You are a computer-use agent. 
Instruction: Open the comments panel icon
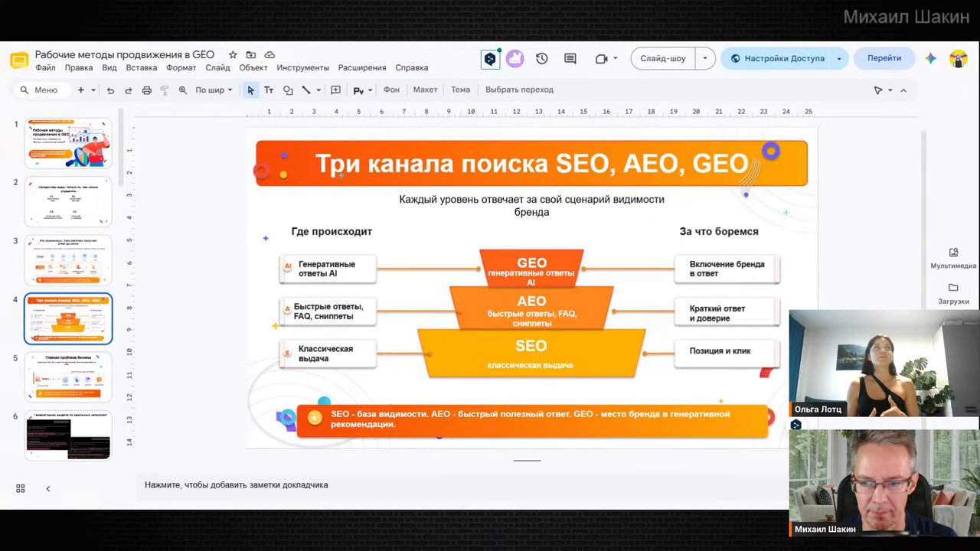(x=570, y=59)
